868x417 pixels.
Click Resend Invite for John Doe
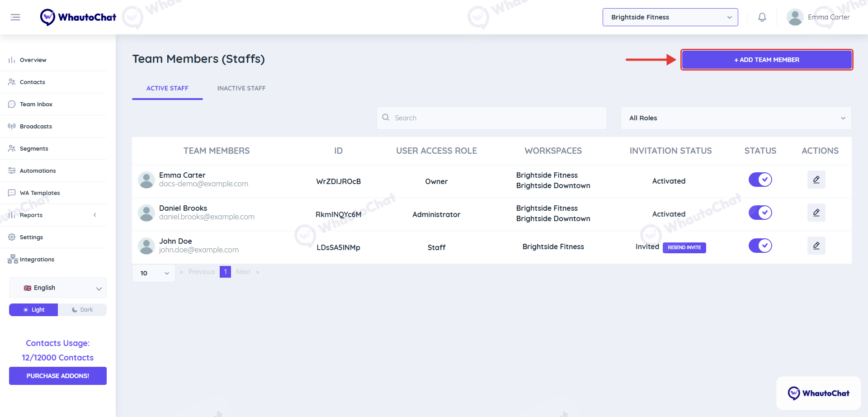[684, 247]
